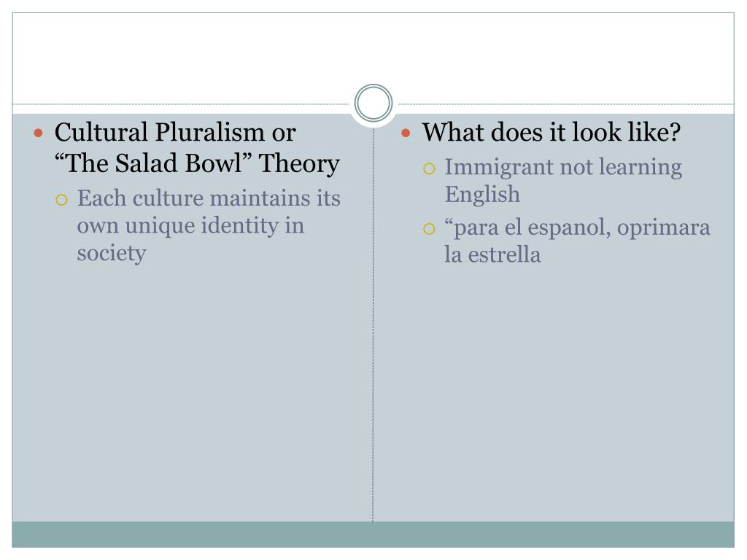Click the red bullet beside What does it look like
This screenshot has height=560, width=747.
tap(408, 133)
